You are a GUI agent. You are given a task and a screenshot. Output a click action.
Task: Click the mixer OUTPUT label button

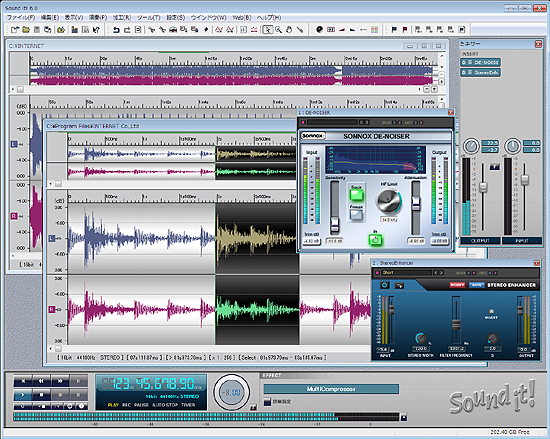point(480,241)
